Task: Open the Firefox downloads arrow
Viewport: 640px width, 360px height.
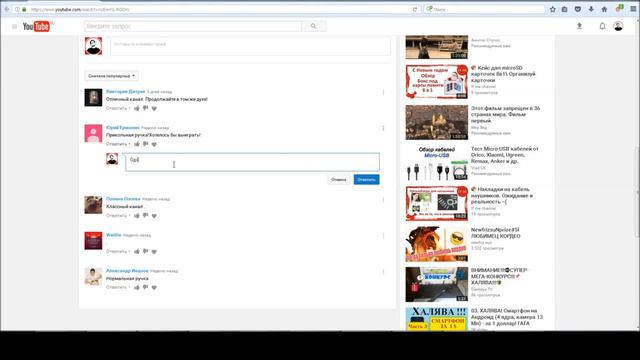Action: (x=591, y=9)
